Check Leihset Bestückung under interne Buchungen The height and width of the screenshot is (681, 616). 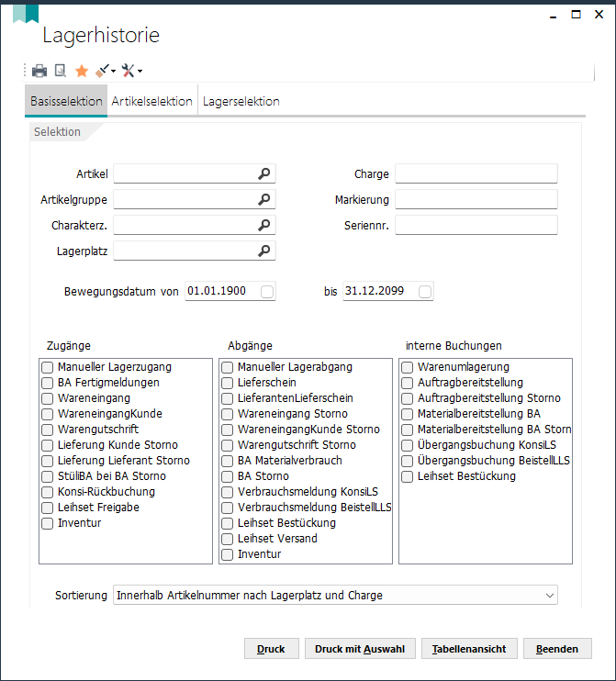(x=407, y=476)
